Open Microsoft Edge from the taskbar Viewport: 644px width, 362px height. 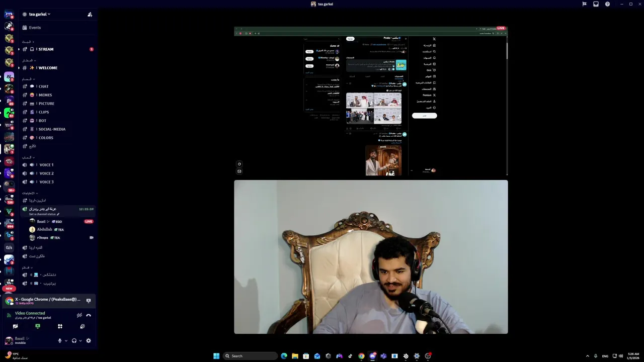284,356
